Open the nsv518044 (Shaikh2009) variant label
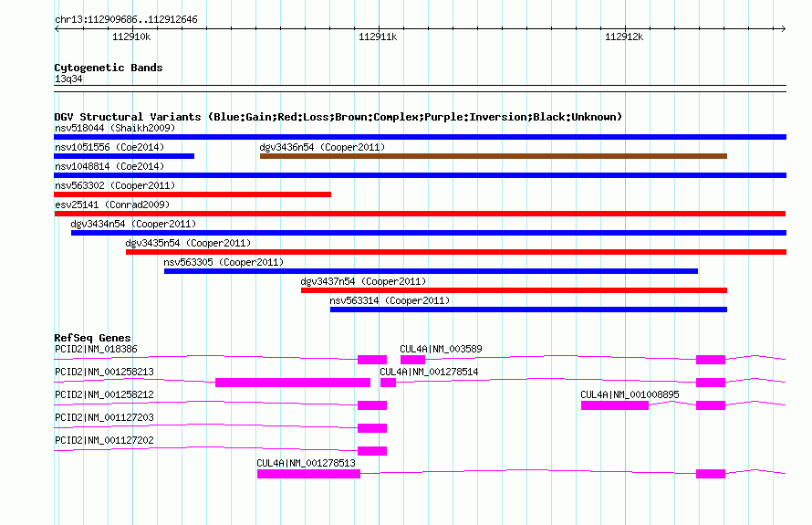 coord(115,128)
